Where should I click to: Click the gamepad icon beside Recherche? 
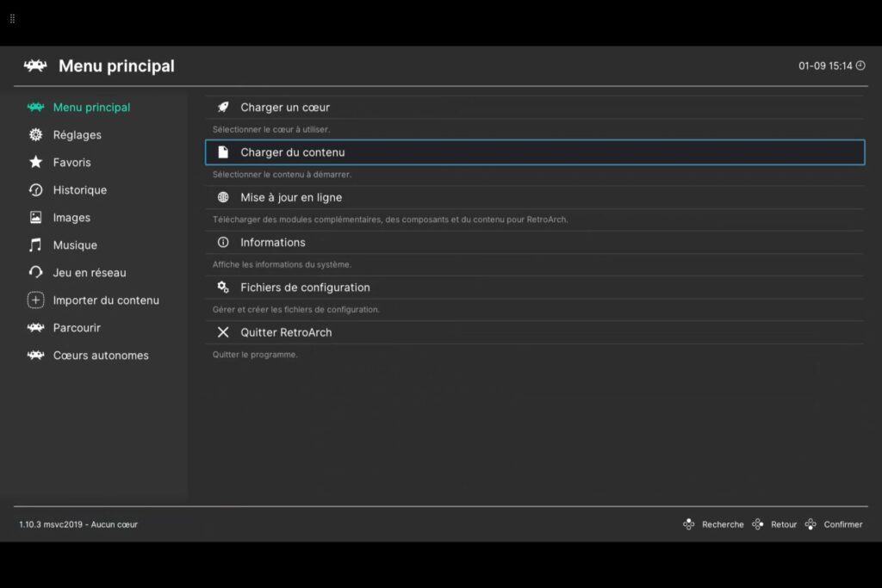click(689, 524)
